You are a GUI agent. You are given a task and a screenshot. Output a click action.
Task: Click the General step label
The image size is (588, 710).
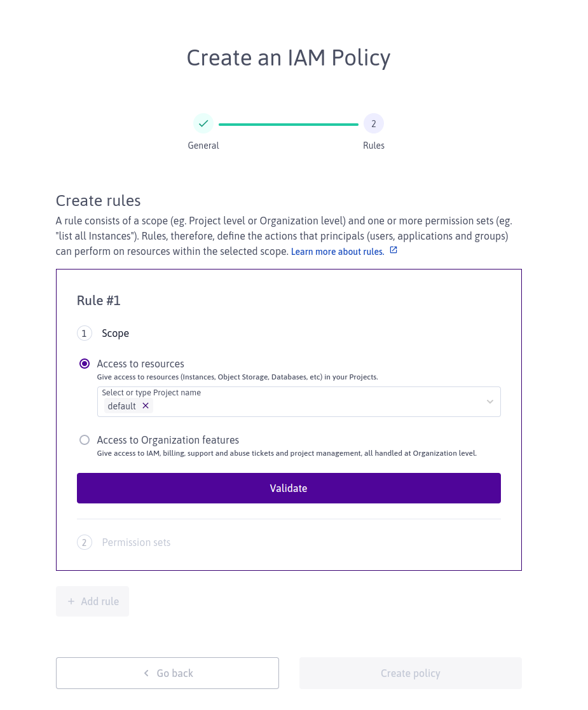tap(203, 146)
